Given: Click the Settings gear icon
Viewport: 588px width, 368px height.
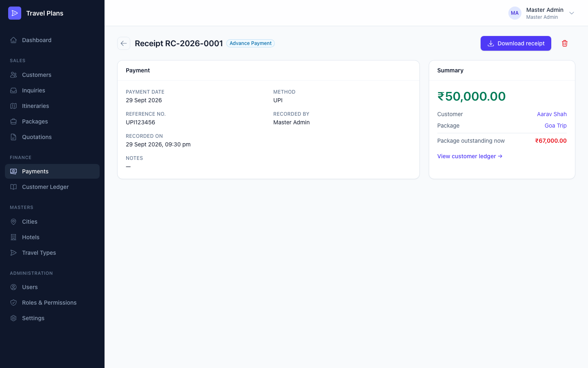Looking at the screenshot, I should tap(13, 318).
